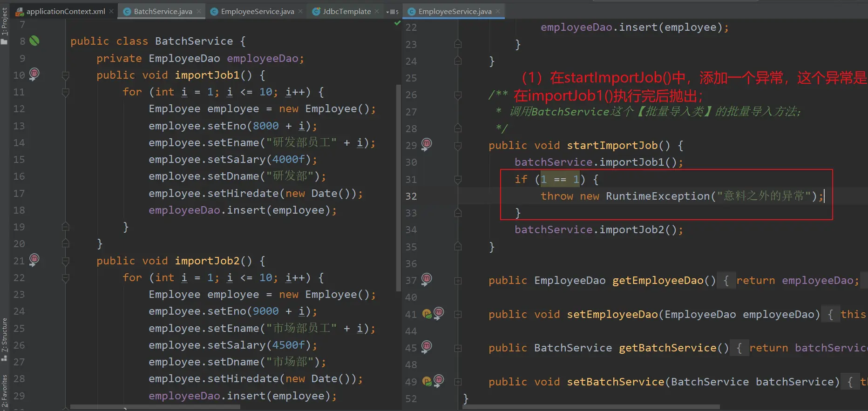The width and height of the screenshot is (868, 411).
Task: Click the left editor's vertical scrollbar
Action: [398, 186]
